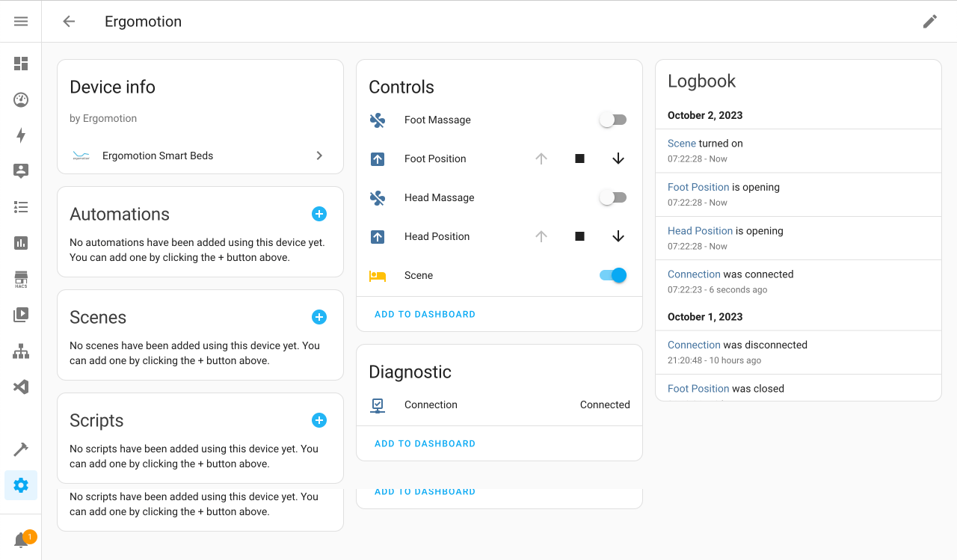957x560 pixels.
Task: Click the Foot Massage fan icon
Action: point(378,120)
